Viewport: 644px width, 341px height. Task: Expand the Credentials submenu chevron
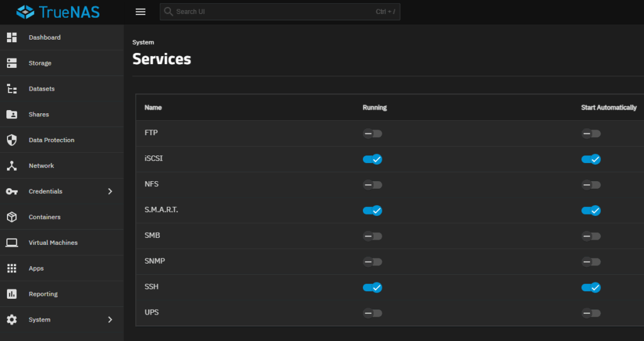tap(110, 191)
